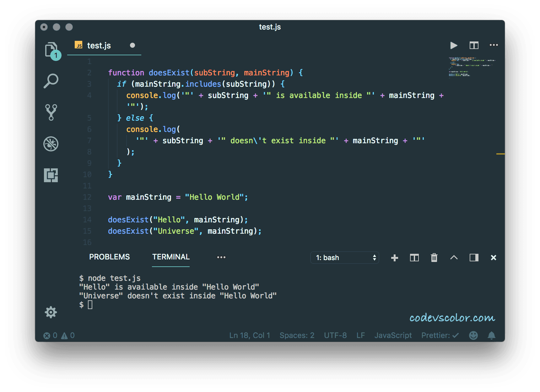540x392 pixels.
Task: Maximize the terminal panel with chevron
Action: click(454, 258)
